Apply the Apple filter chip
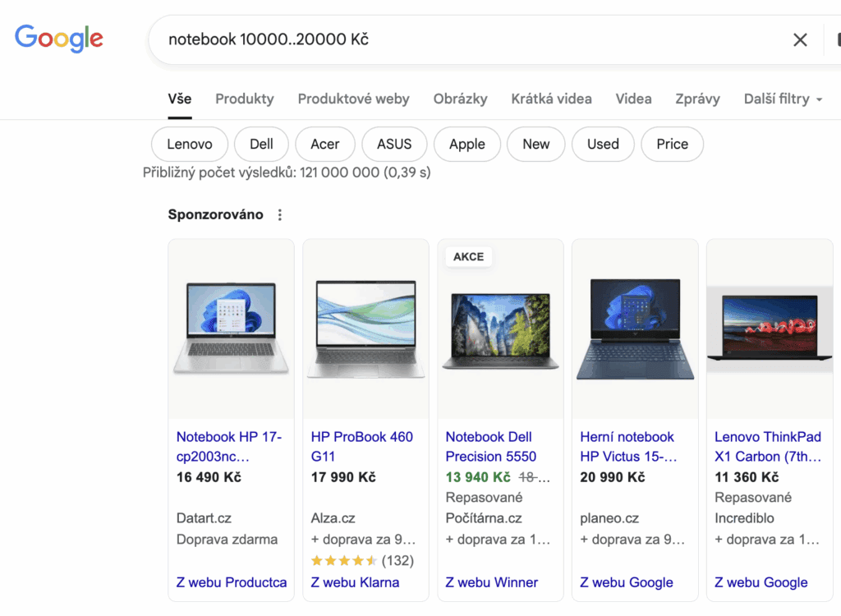Screen dimensions: 841x616 tap(467, 145)
